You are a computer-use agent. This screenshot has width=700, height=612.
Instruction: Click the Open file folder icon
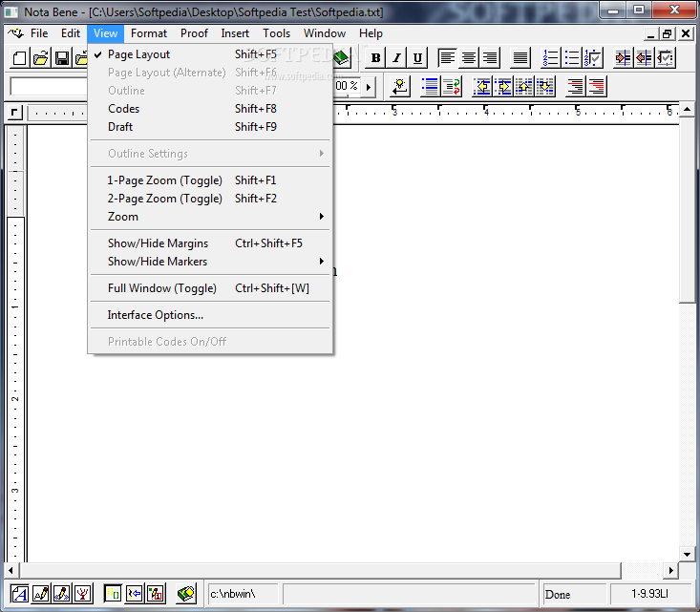pos(40,59)
